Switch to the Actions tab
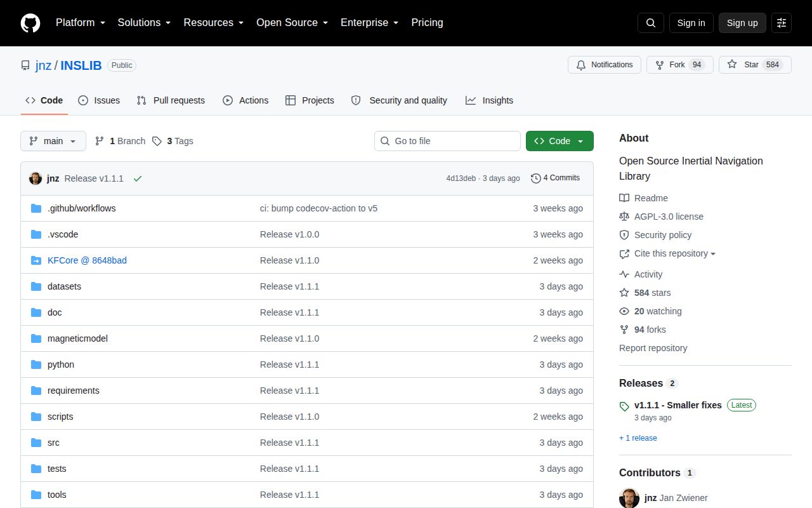812x508 pixels. (246, 100)
